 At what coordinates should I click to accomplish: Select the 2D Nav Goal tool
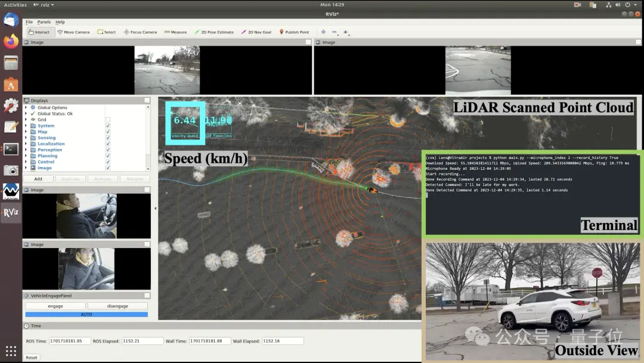(x=256, y=32)
